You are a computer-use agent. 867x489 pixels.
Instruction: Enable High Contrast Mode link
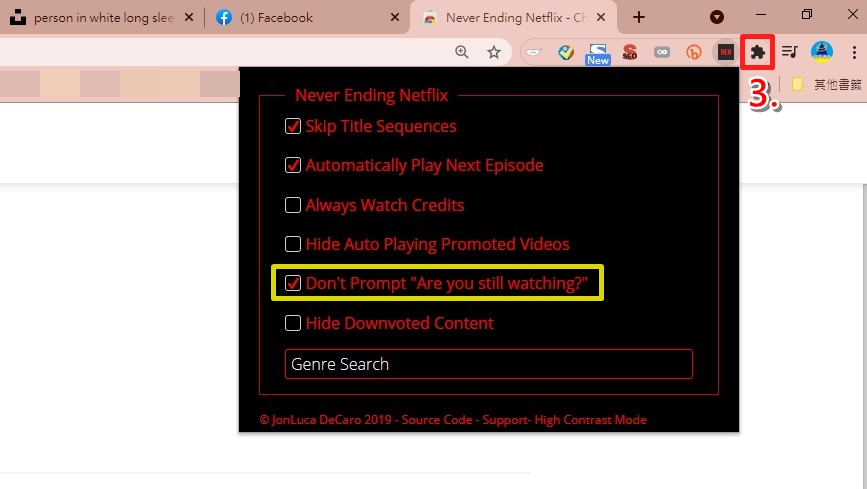590,420
